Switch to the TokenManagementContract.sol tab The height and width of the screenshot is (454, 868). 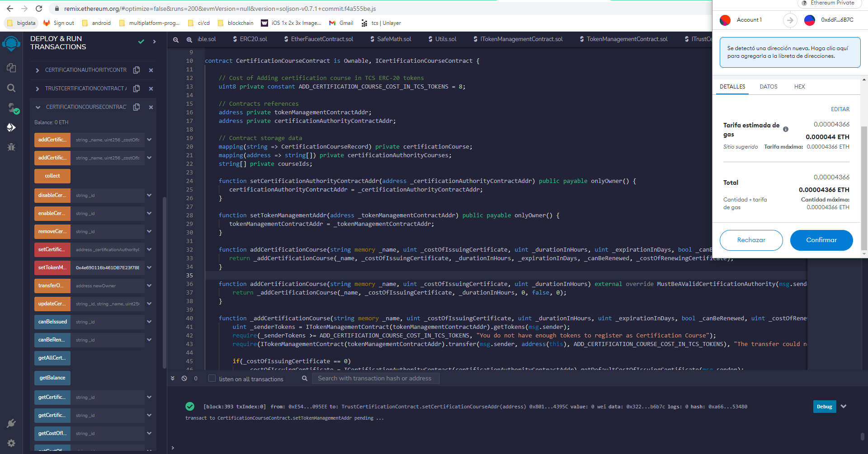tap(623, 39)
